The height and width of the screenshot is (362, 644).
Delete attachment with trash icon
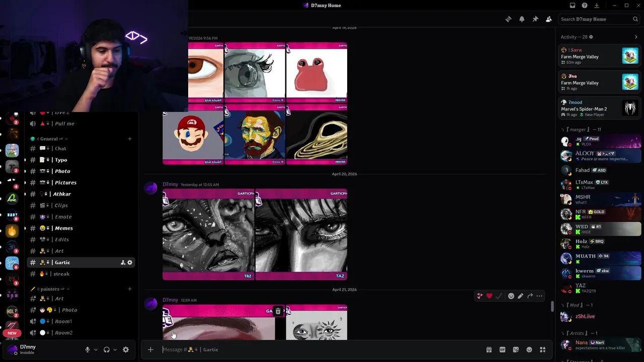[278, 311]
